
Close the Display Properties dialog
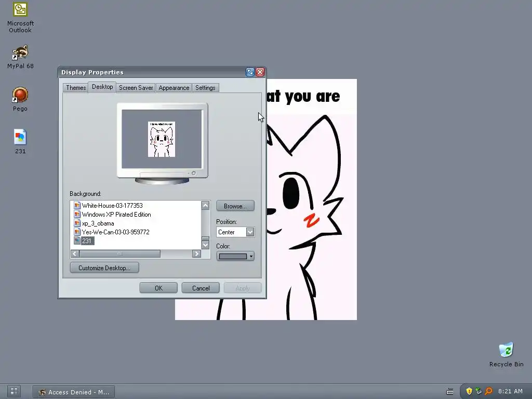tap(260, 72)
